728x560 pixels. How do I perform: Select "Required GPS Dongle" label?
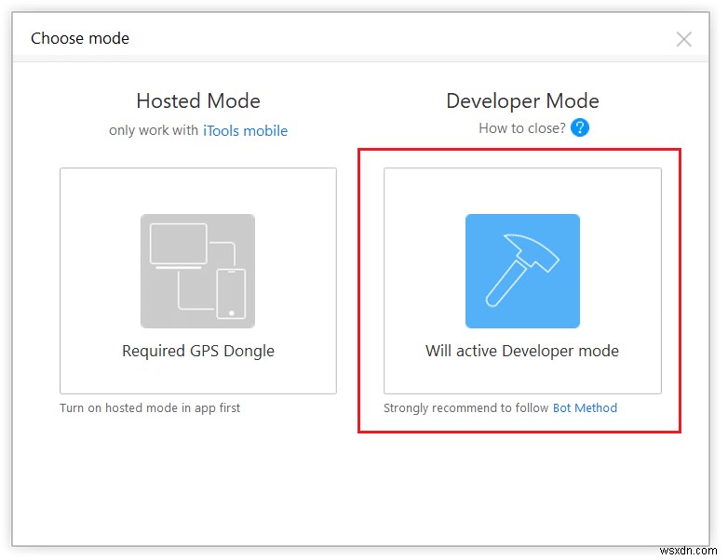click(x=198, y=351)
